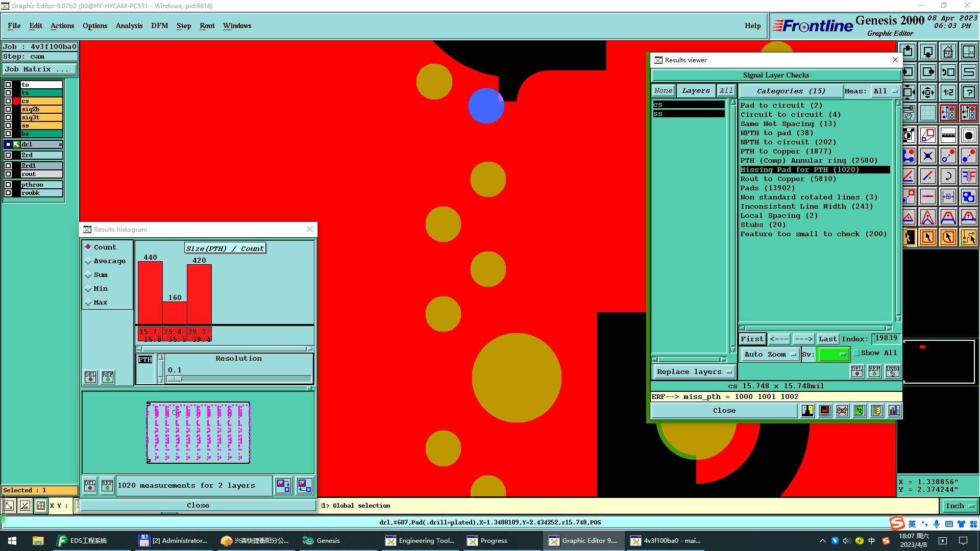Click the rotate feature tool icon
Viewport: 980px width, 551px height.
point(948,177)
